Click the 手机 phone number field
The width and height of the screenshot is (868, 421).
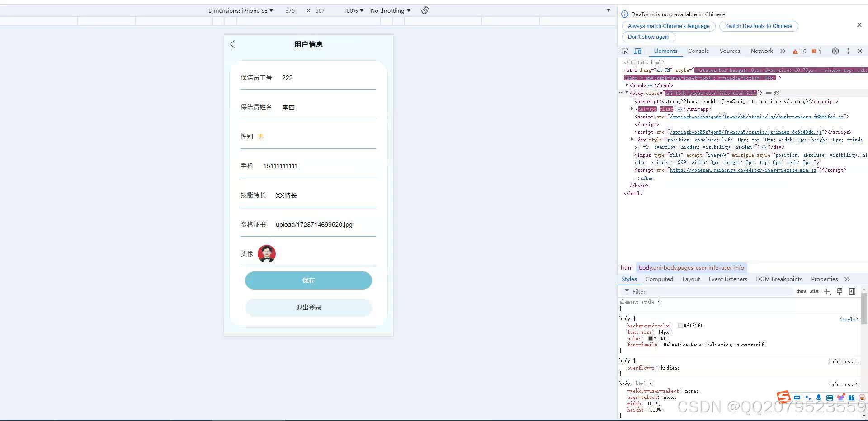[319, 166]
